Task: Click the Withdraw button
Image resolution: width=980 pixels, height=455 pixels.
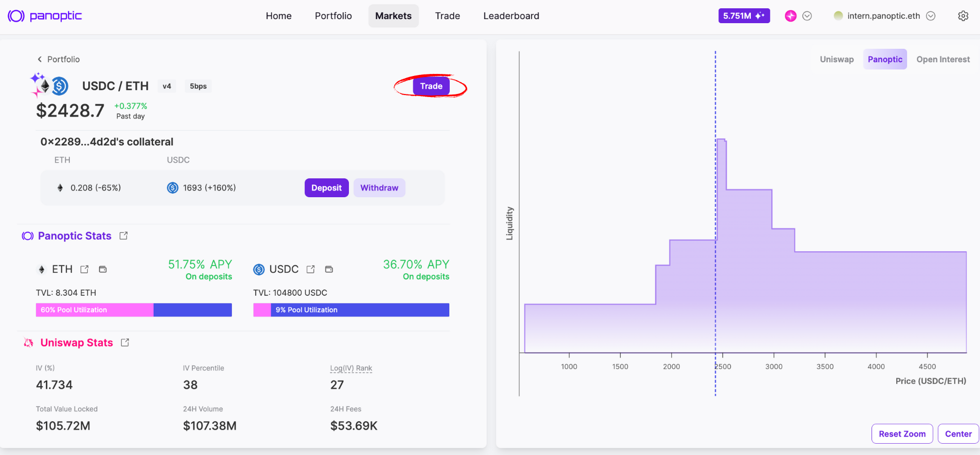Action: (379, 188)
